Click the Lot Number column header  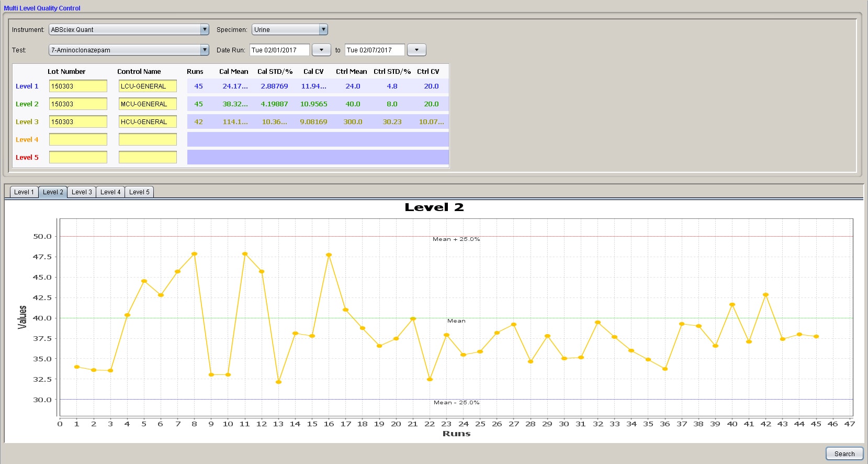[66, 72]
